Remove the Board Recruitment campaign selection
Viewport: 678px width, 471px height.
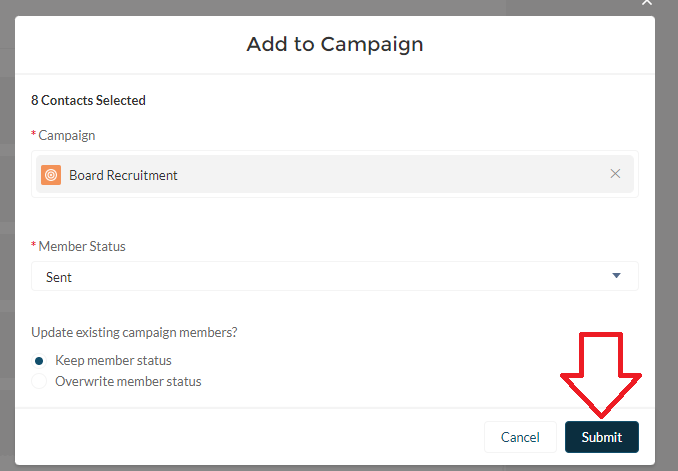(615, 174)
